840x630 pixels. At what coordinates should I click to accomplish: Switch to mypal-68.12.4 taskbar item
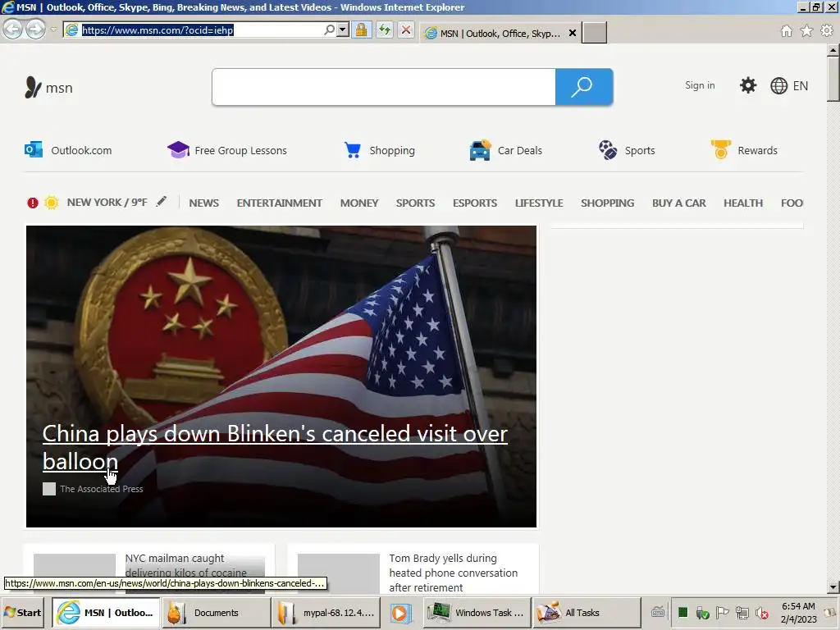coord(326,613)
